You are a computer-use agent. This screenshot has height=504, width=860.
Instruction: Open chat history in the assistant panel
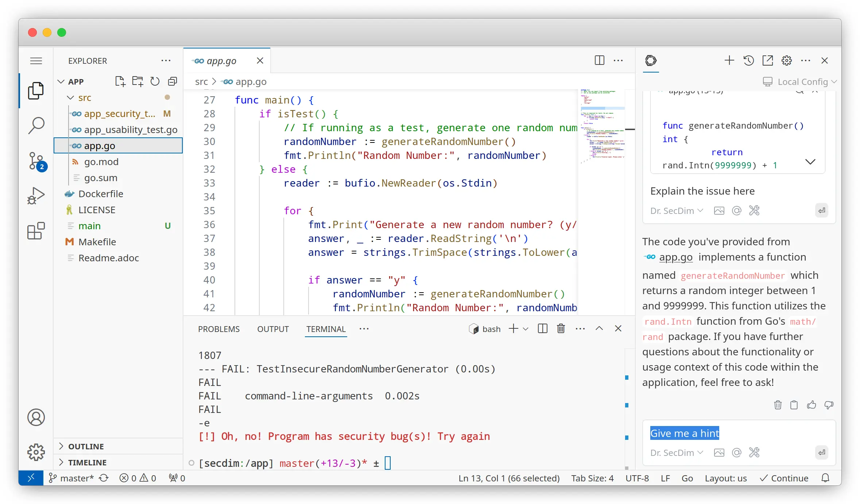click(748, 60)
